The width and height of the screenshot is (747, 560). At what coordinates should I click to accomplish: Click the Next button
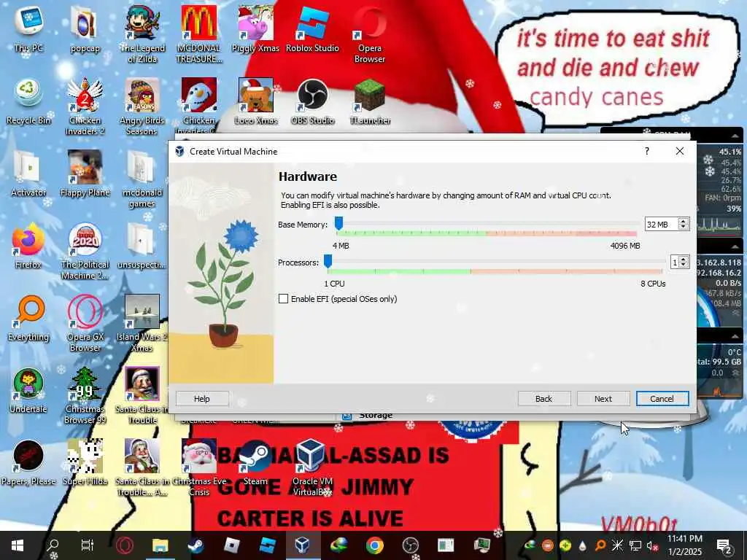pyautogui.click(x=603, y=399)
